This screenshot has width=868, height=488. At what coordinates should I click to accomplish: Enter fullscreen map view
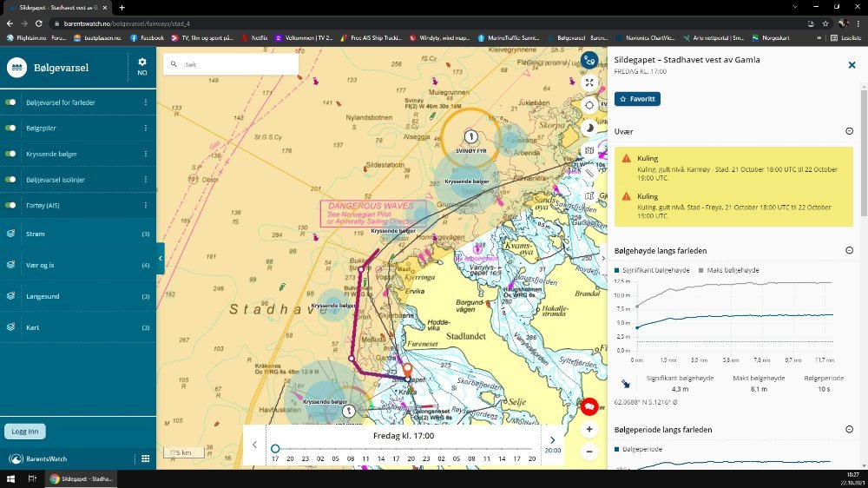click(x=589, y=82)
